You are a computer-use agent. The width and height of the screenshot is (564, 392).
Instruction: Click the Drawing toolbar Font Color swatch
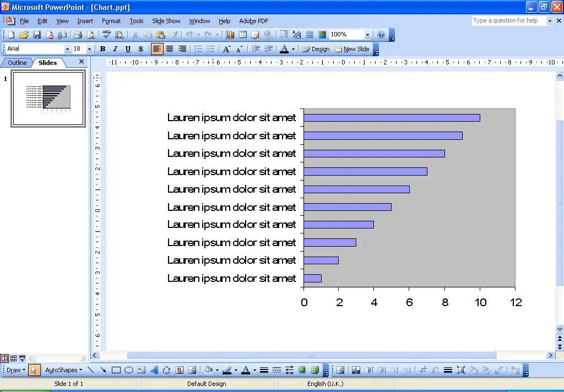point(246,370)
